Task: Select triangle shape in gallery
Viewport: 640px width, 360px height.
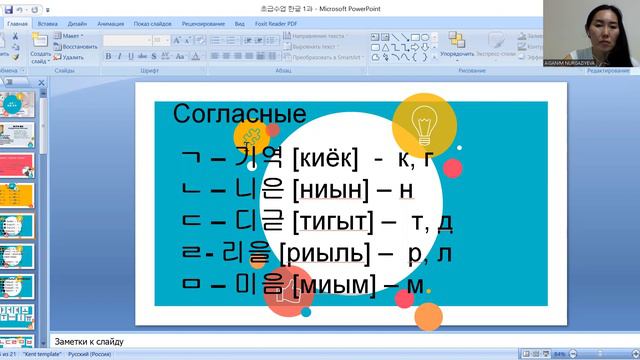Action: pyautogui.click(x=385, y=48)
